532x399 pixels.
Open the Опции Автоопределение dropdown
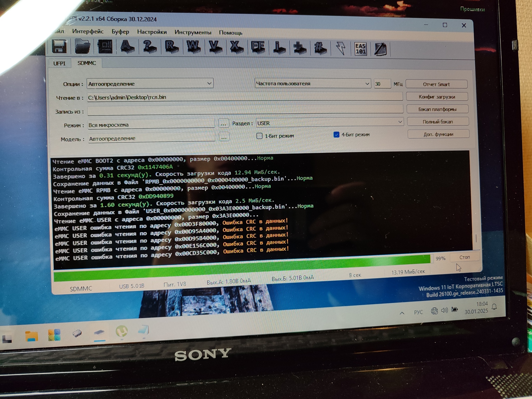[x=150, y=84]
